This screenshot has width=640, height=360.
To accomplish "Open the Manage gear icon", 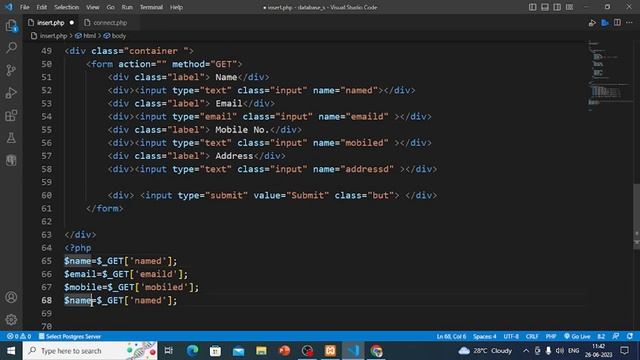I will (x=11, y=319).
